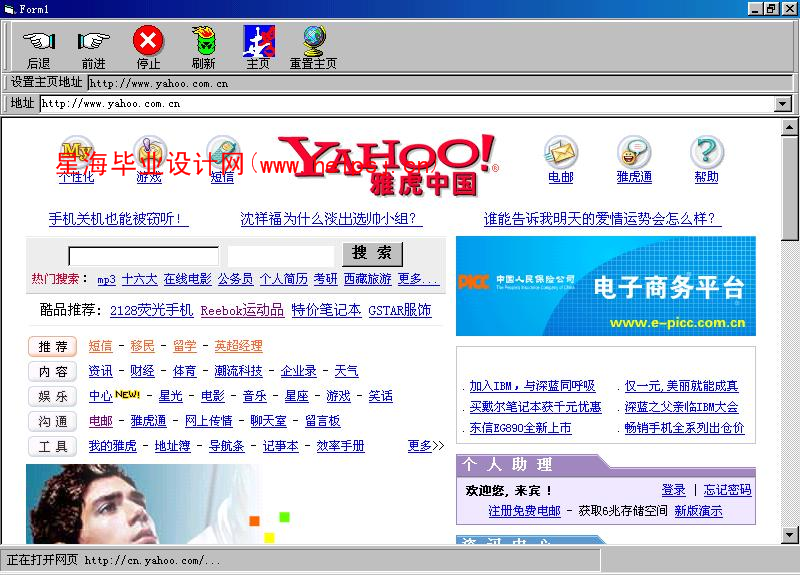Open headline 手机关机也能被窃听!
Image resolution: width=800 pixels, height=575 pixels.
click(118, 219)
